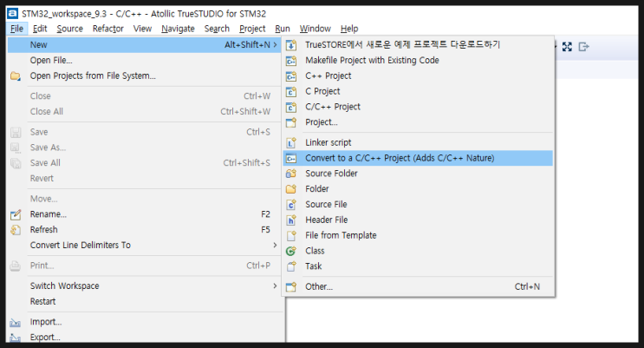
Task: Click the Source Folder icon
Action: [291, 174]
